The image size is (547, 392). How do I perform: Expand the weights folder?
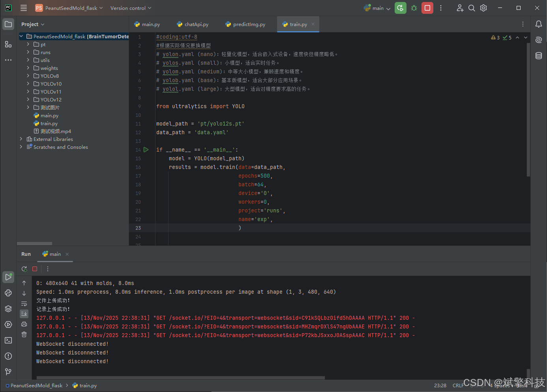(x=28, y=68)
